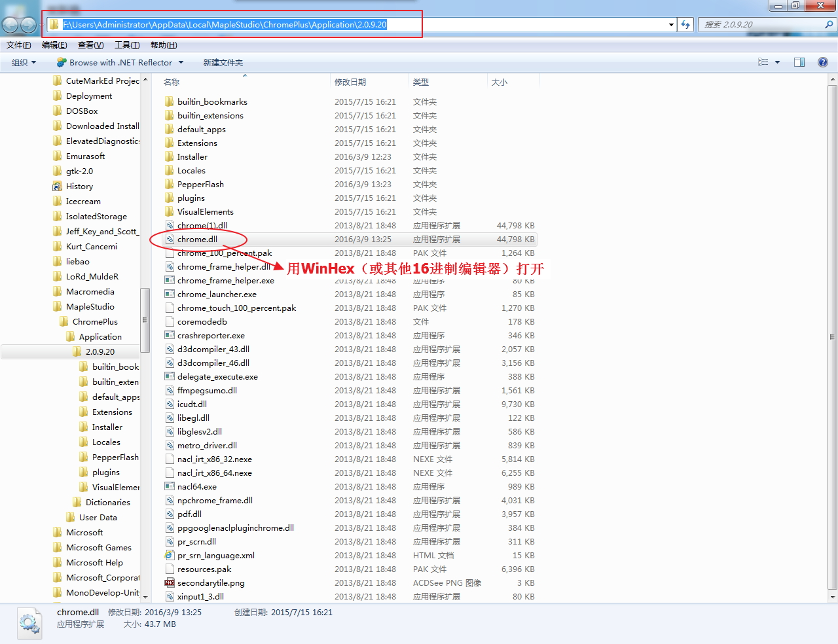
Task: Select Macromedia in the folder tree
Action: (x=90, y=292)
